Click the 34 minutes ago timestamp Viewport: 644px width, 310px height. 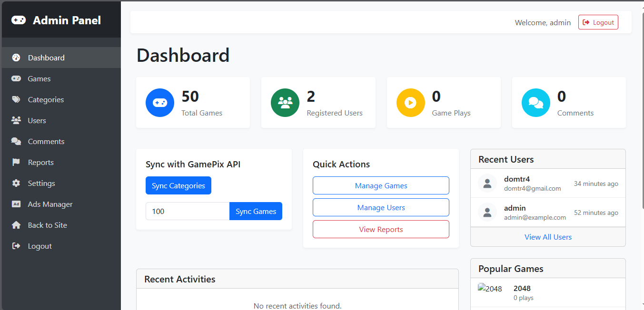click(x=596, y=184)
